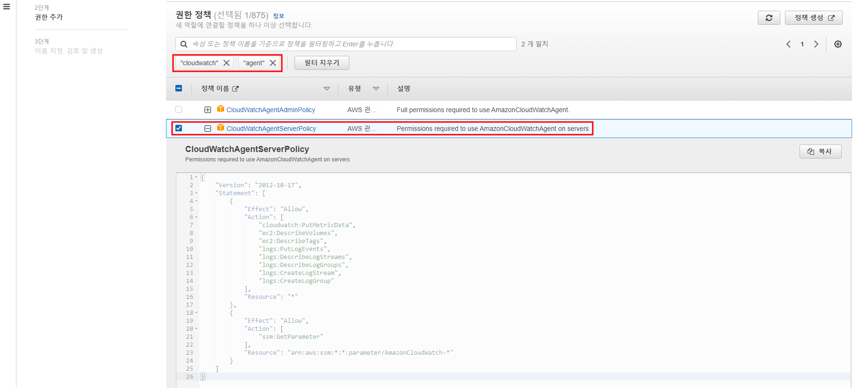Select step 권한 추가 in sidebar
This screenshot has height=388, width=868.
pyautogui.click(x=49, y=17)
